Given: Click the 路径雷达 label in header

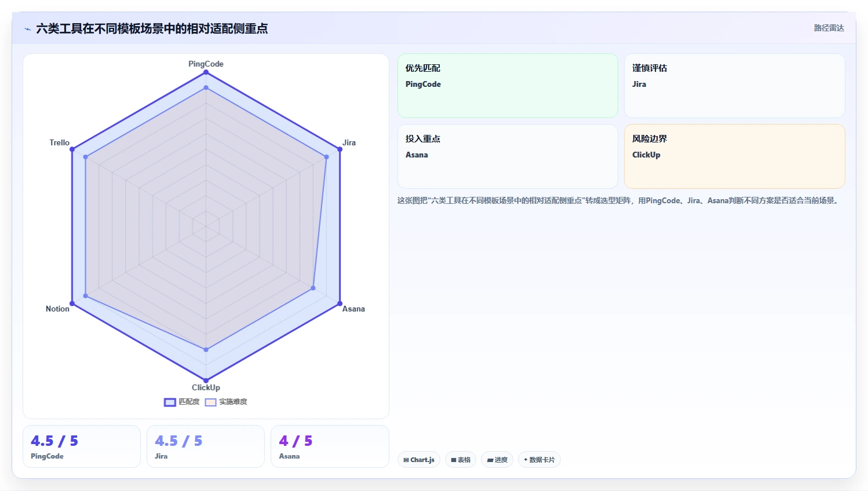Looking at the screenshot, I should coord(829,28).
